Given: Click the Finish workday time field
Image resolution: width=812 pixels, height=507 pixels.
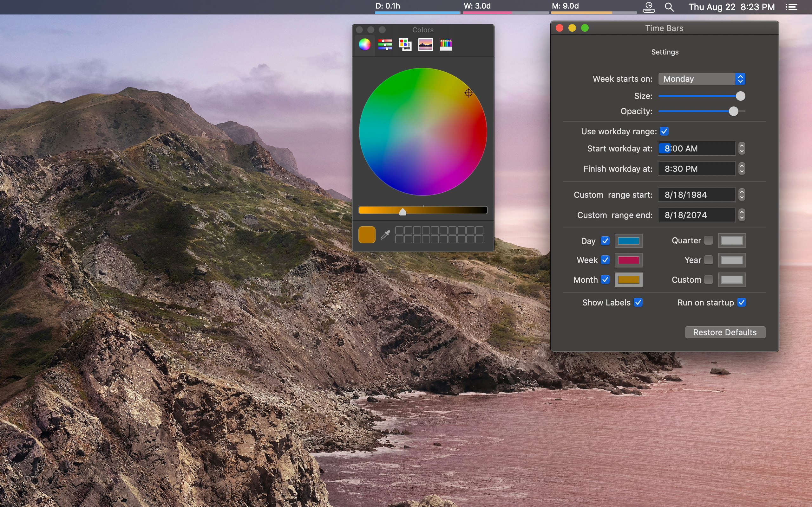Looking at the screenshot, I should (696, 169).
